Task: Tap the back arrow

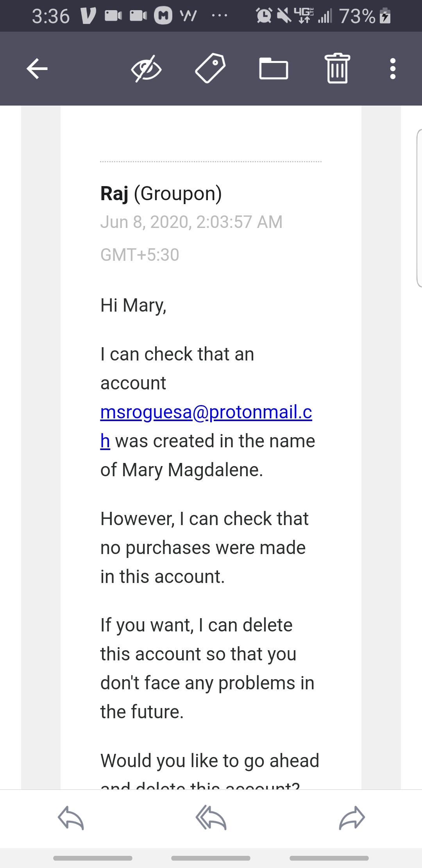Action: coord(37,69)
